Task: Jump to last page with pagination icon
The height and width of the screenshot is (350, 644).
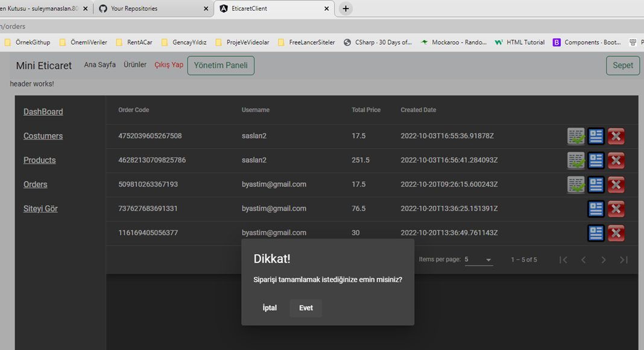Action: [x=623, y=259]
